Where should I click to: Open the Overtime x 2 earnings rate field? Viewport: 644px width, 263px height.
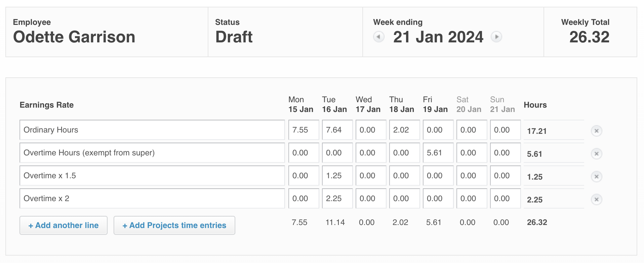tap(152, 198)
